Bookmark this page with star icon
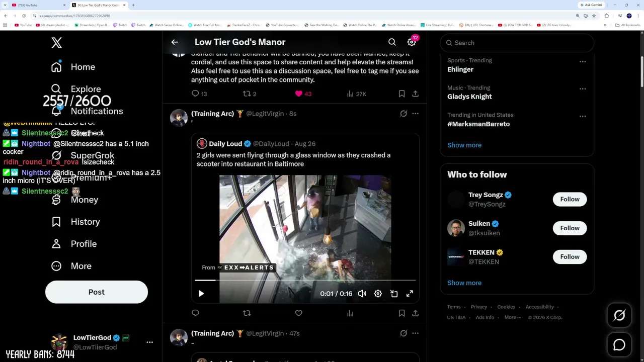Image resolution: width=644 pixels, height=362 pixels. [x=594, y=16]
